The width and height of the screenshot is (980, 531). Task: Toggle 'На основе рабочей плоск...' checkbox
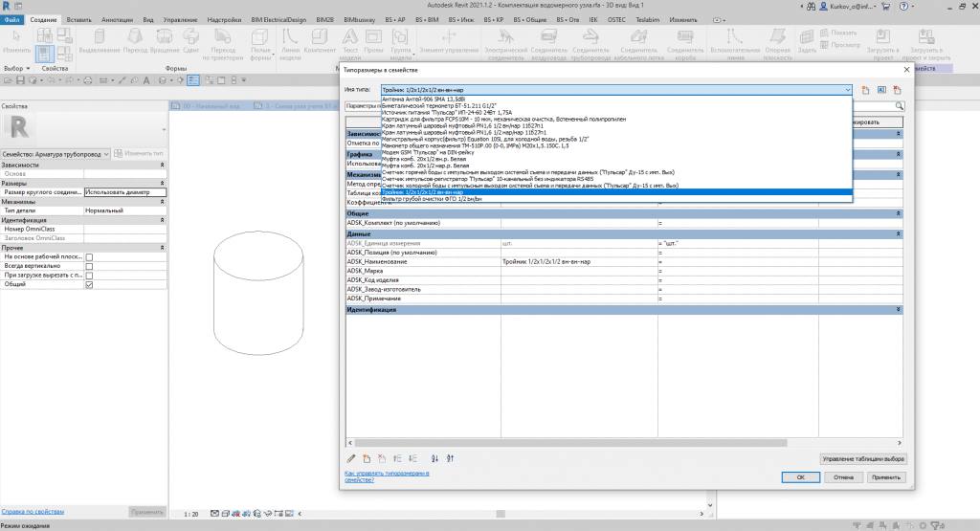pyautogui.click(x=89, y=257)
